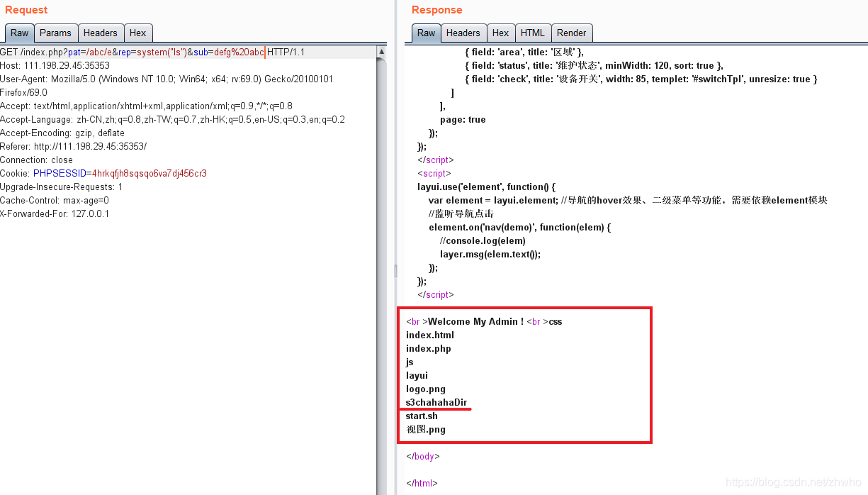Image resolution: width=868 pixels, height=495 pixels.
Task: Switch to the Response Render tab
Action: pyautogui.click(x=571, y=33)
